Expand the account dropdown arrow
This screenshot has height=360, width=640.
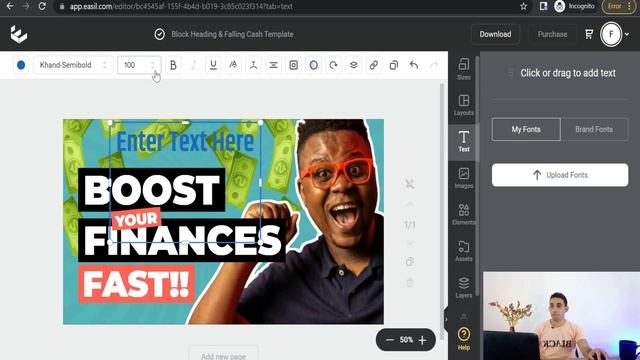point(627,34)
